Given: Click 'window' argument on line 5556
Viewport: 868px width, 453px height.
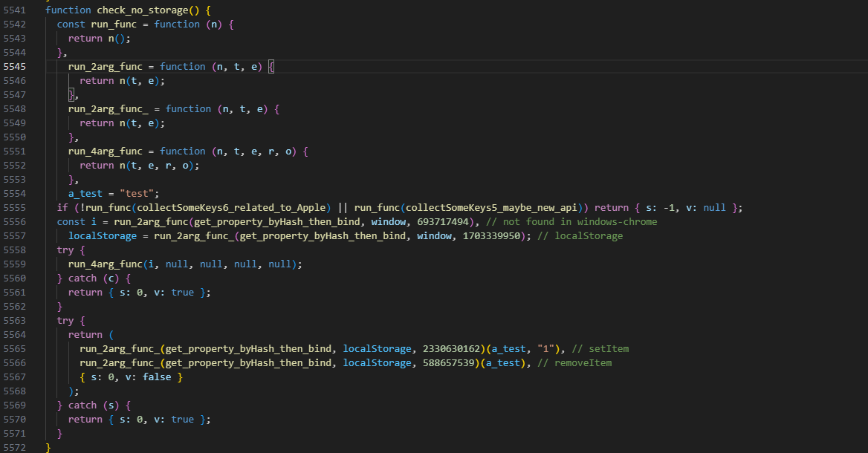Looking at the screenshot, I should tap(389, 222).
